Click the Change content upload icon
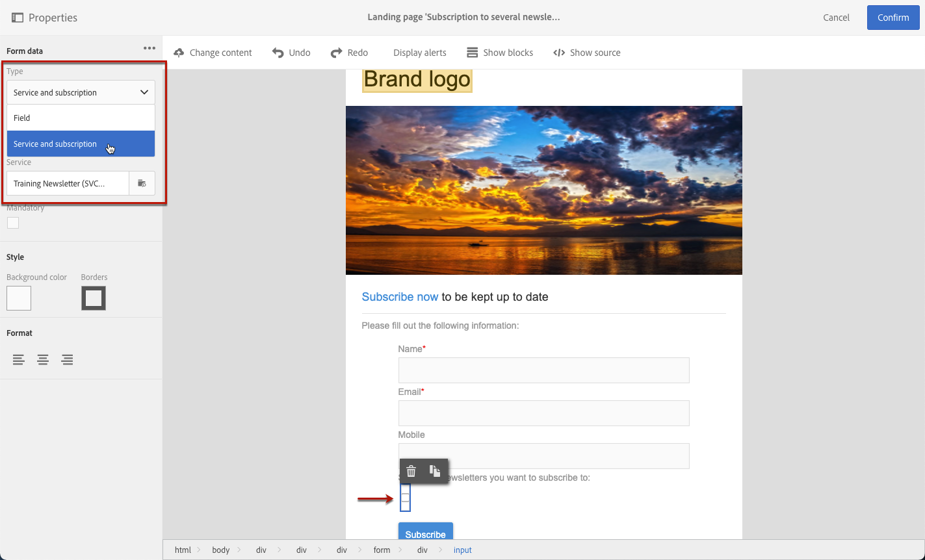 click(x=179, y=53)
